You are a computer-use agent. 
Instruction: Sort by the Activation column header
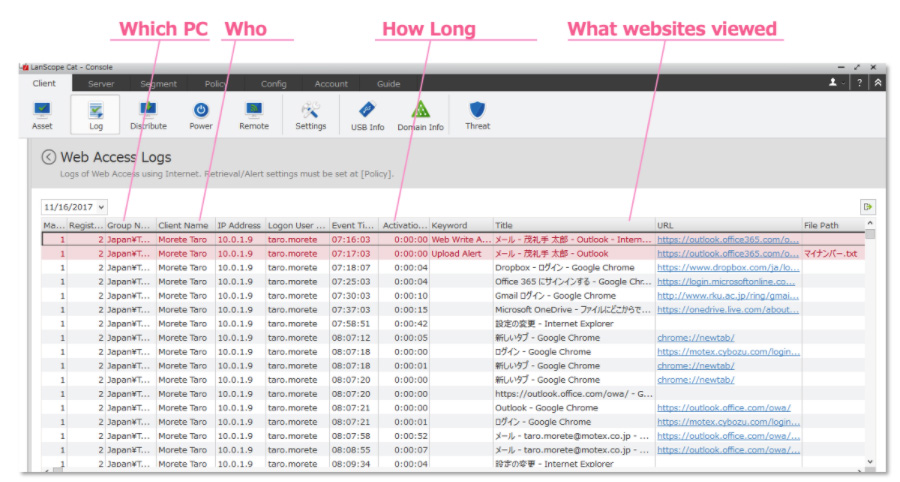point(405,226)
